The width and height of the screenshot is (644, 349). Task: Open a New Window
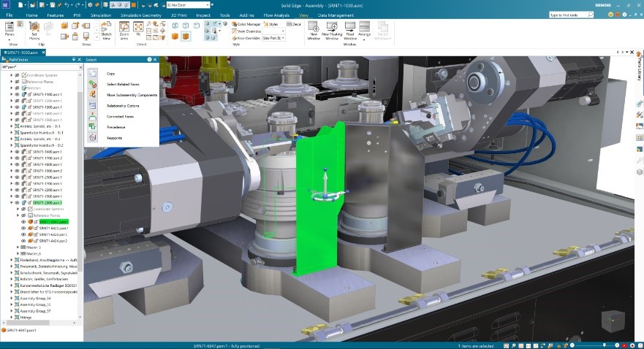coord(314,31)
